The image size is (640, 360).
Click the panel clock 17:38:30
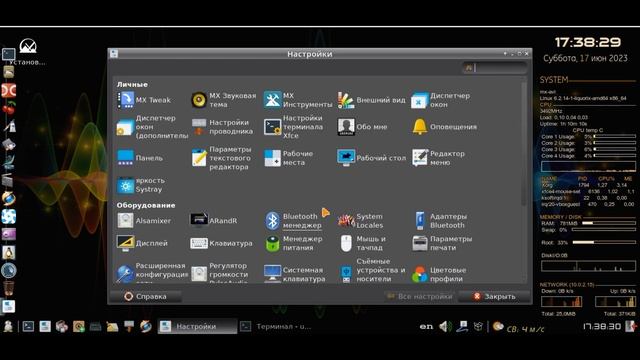pos(602,327)
